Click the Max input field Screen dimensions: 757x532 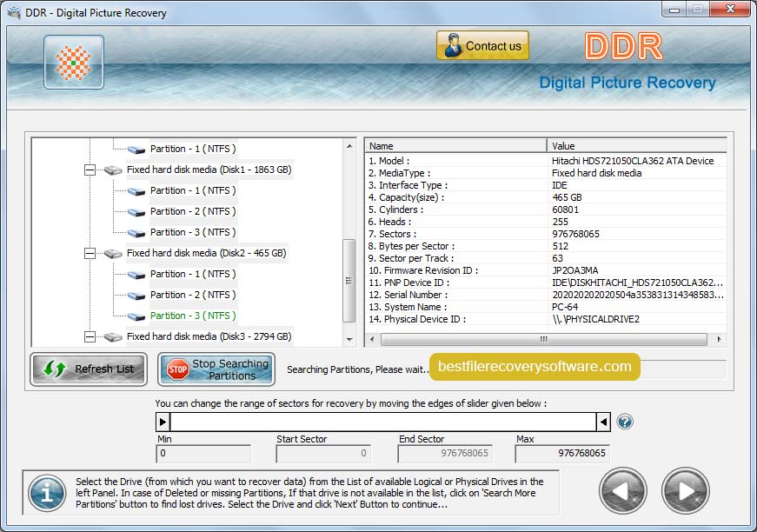562,453
